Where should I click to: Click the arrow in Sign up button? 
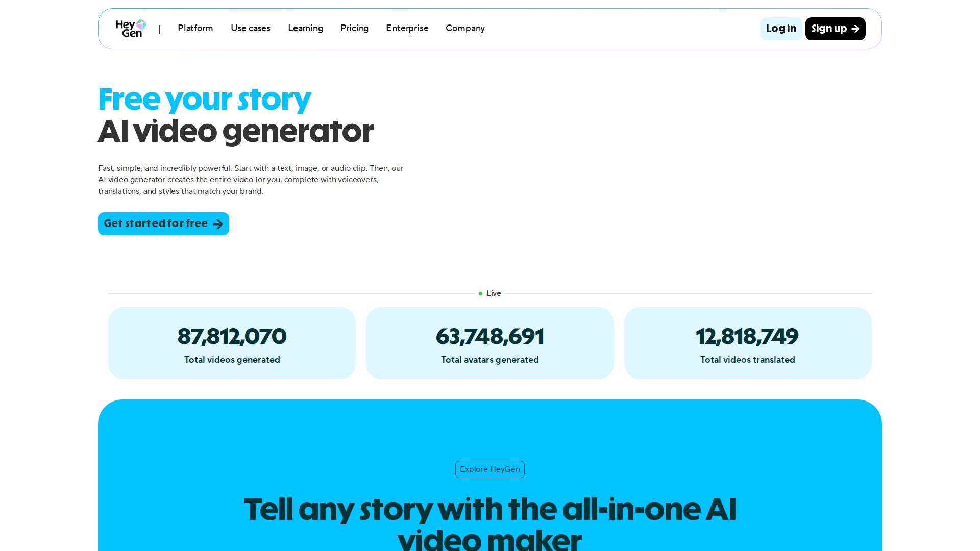click(x=855, y=29)
